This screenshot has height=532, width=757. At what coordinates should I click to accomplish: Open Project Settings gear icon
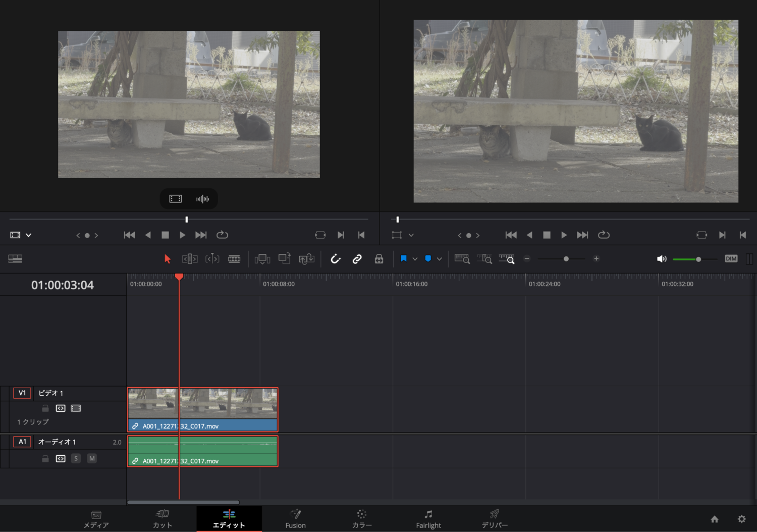(742, 519)
